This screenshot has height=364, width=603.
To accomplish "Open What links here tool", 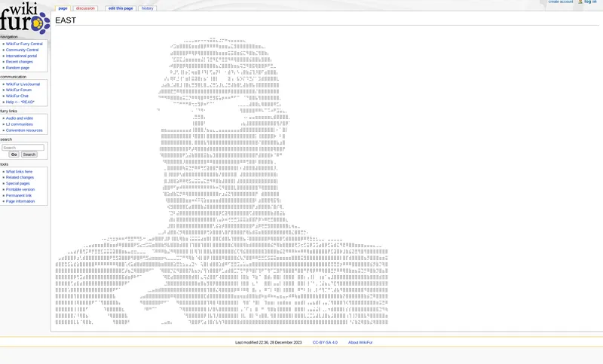I will [19, 172].
